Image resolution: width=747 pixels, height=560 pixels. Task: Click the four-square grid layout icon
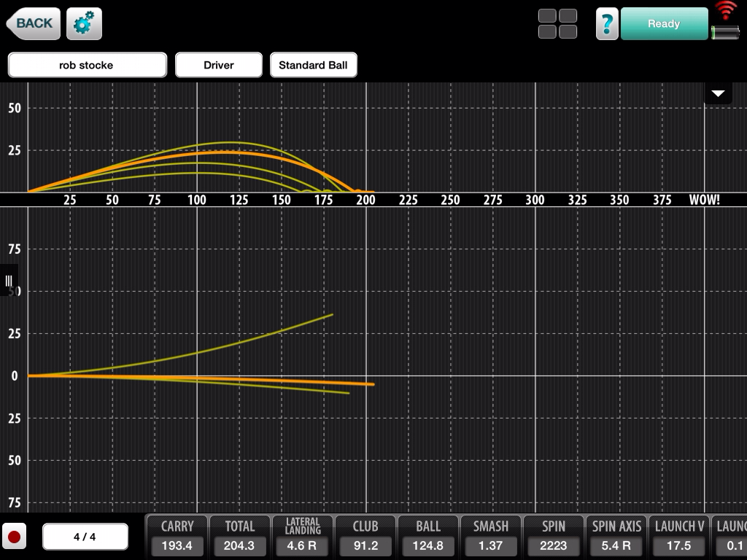pos(557,24)
